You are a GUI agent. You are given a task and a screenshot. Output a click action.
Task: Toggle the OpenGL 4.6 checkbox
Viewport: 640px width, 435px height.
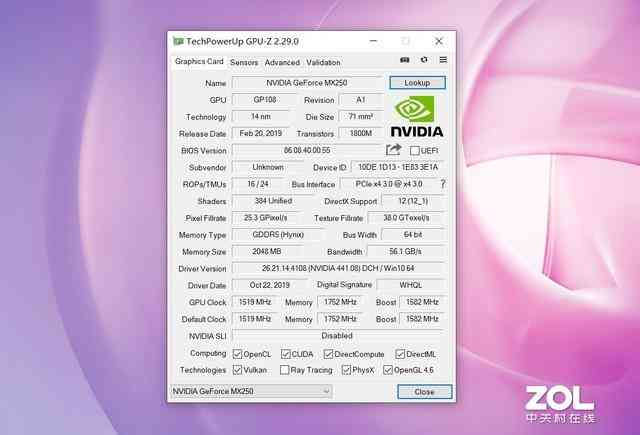click(388, 370)
